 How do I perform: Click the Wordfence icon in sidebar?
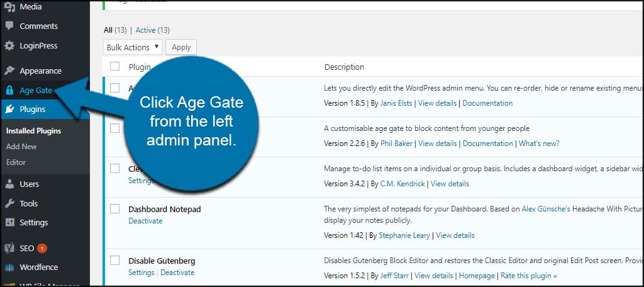point(9,267)
